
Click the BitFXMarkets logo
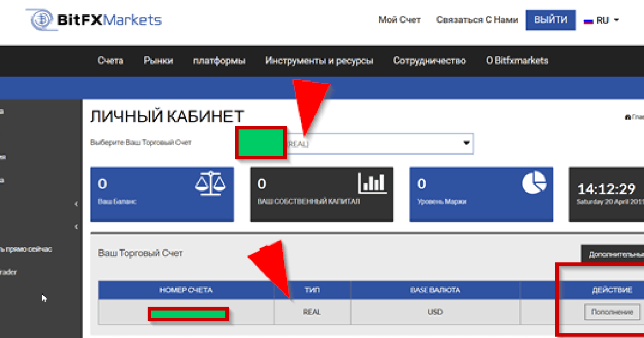click(94, 20)
